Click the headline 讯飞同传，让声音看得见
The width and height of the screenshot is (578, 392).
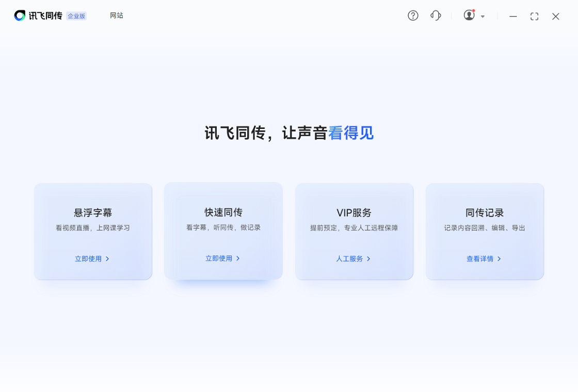point(289,133)
